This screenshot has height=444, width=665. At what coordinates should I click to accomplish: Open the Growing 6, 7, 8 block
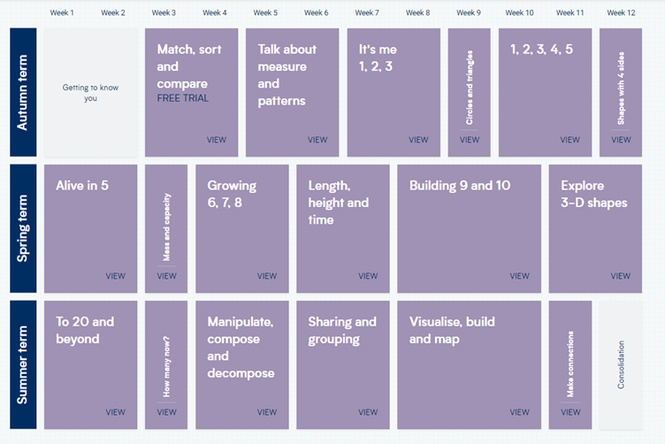[x=242, y=229]
